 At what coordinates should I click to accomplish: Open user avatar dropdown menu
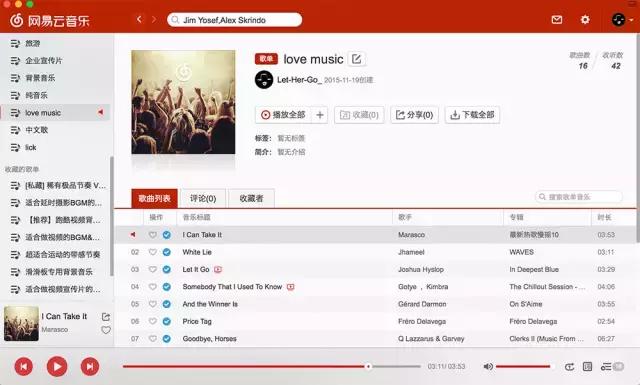[622, 19]
